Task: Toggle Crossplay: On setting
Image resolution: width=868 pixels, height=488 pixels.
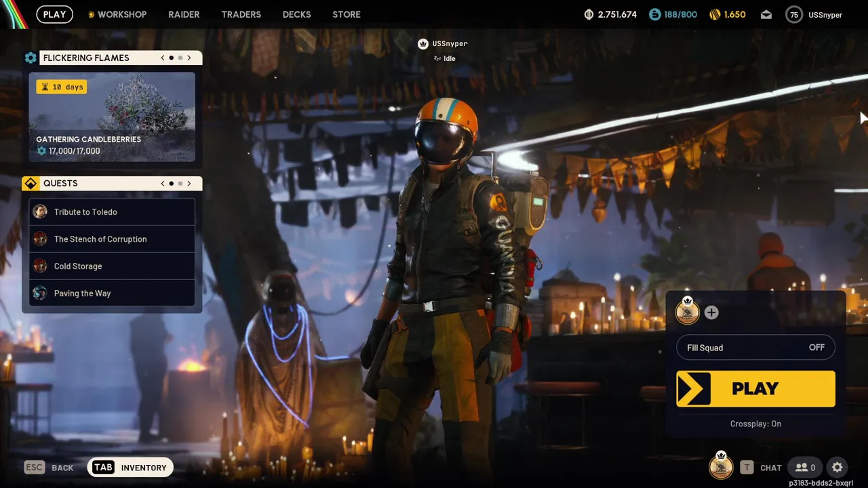Action: 755,424
